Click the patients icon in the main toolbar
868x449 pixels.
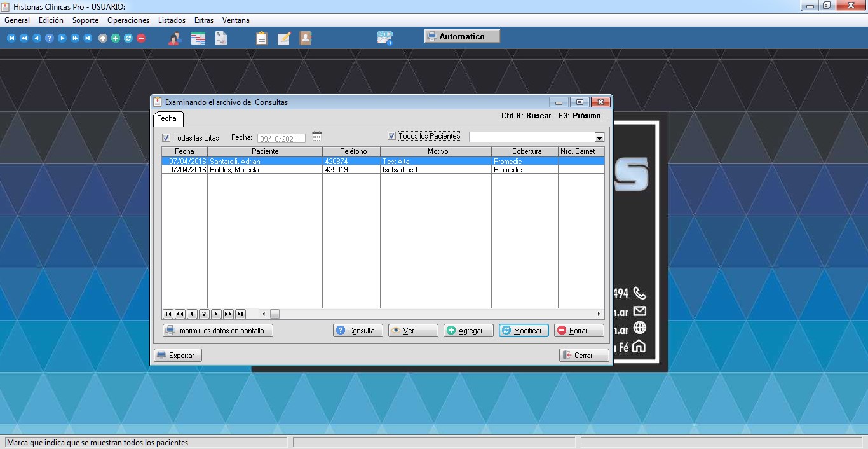click(174, 38)
